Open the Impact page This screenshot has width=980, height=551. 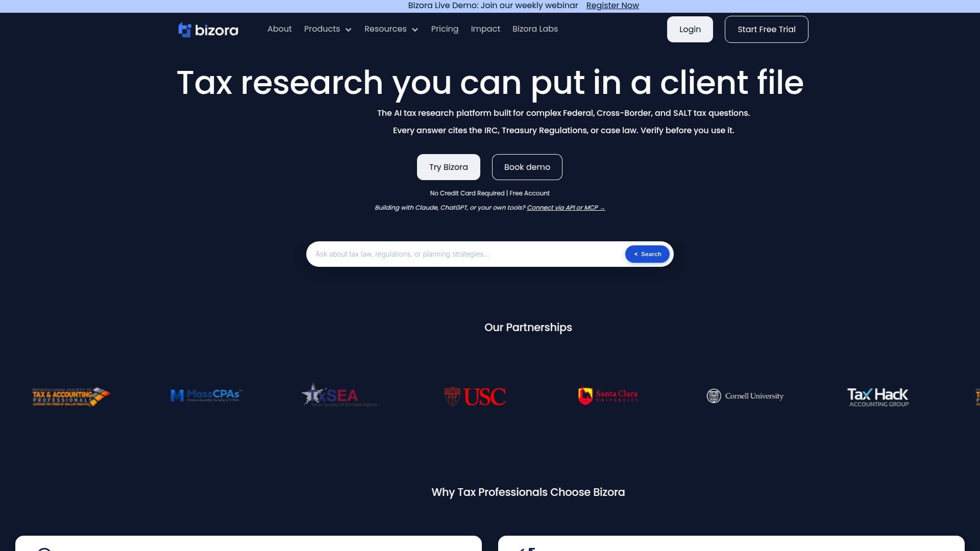pos(485,29)
